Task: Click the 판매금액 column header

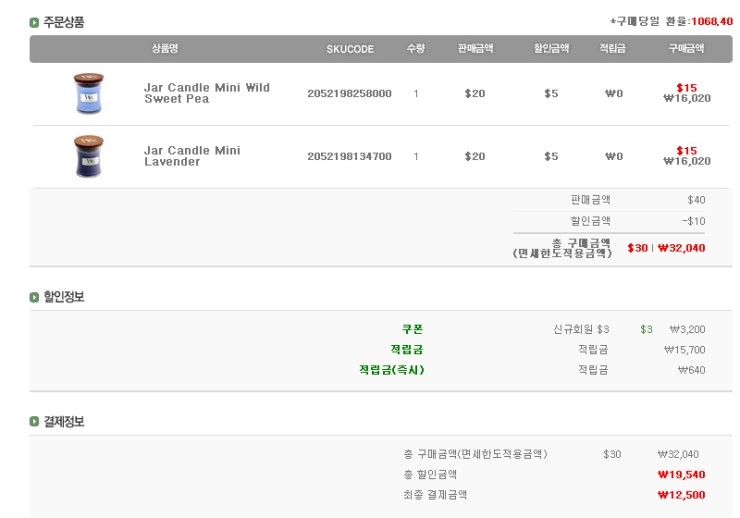Action: pos(475,49)
